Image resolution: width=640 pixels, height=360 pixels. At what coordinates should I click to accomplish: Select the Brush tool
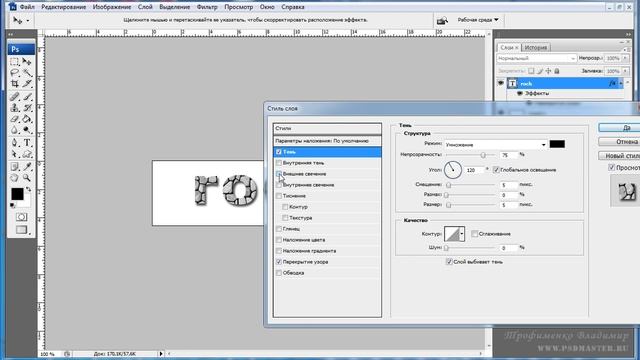coord(27,97)
